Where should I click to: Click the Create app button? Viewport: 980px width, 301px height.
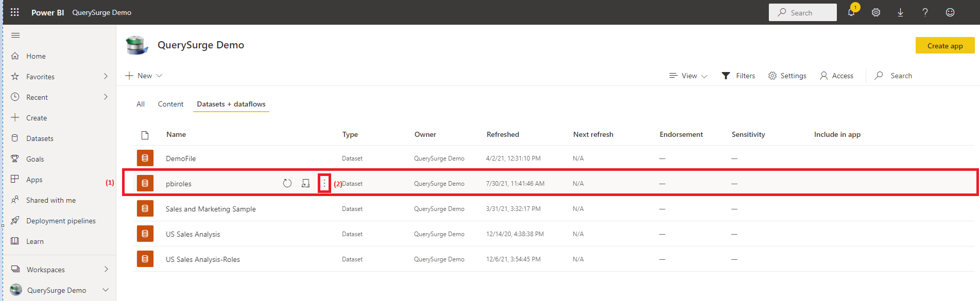click(x=945, y=45)
